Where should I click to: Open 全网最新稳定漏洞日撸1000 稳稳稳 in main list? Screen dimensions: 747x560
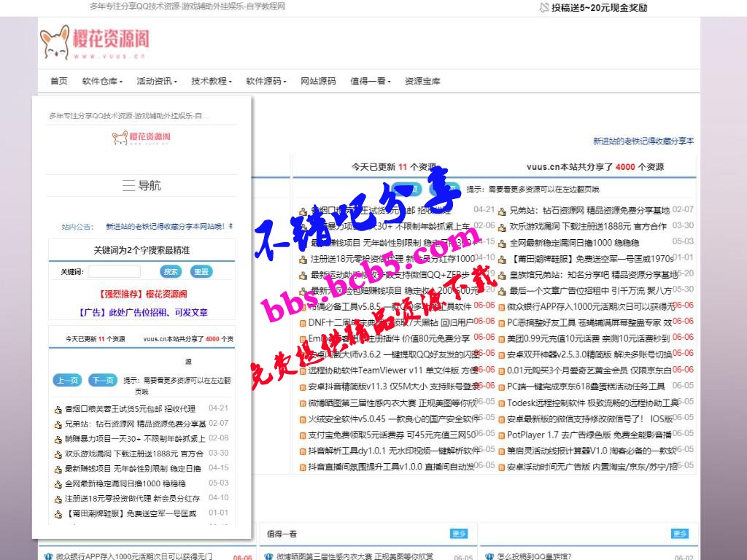tap(574, 242)
